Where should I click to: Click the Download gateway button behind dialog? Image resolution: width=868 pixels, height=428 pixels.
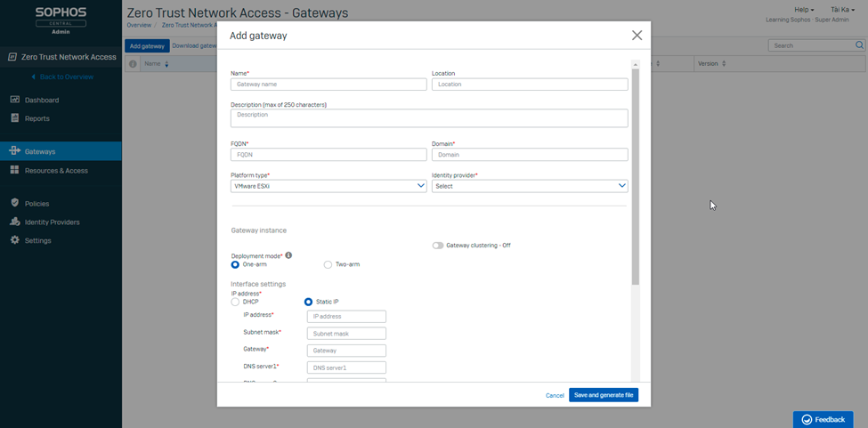[194, 46]
